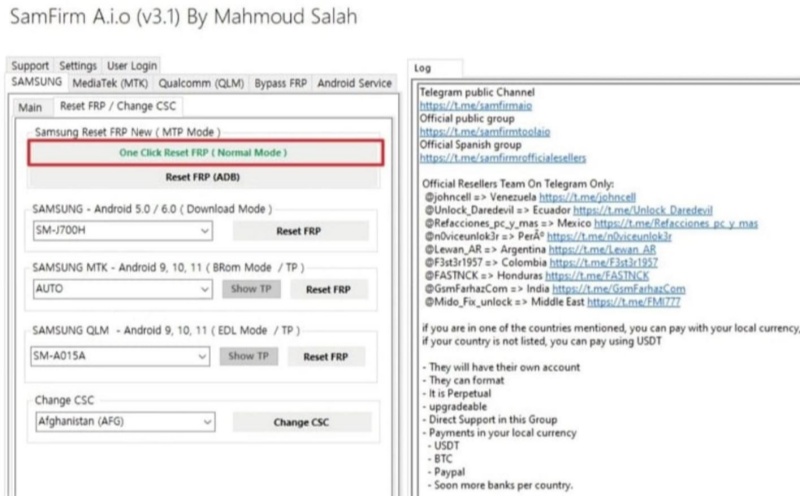Expand the Afghanistan (AFG) CSC dropdown
Image resolution: width=800 pixels, height=496 pixels.
[x=126, y=421]
